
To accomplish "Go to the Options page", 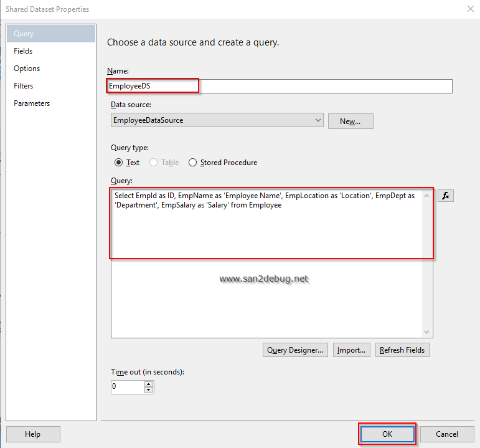I will 27,69.
